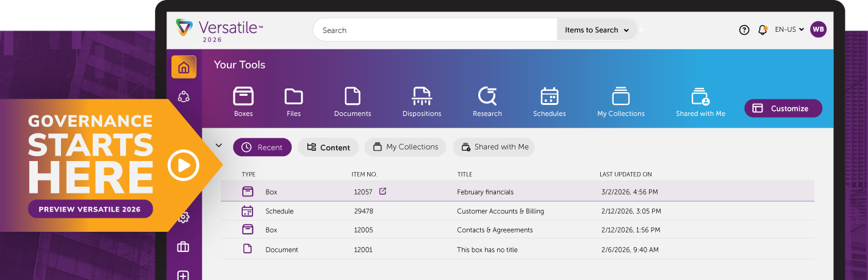Open the Shared with Me tool icon

tap(700, 96)
